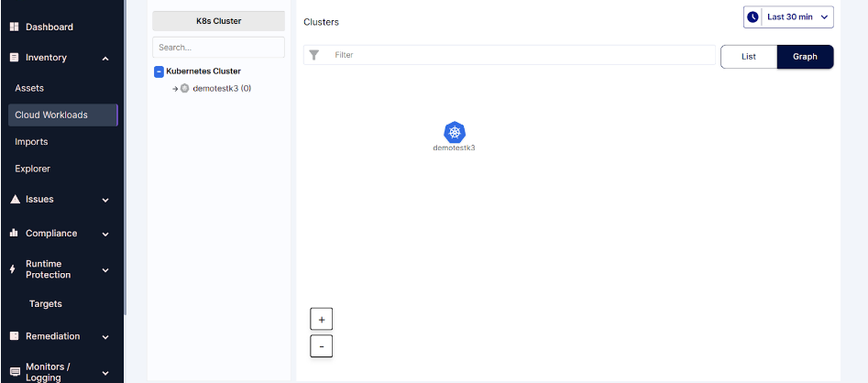This screenshot has width=868, height=383.
Task: Click the clock icon in time selector
Action: tap(753, 17)
